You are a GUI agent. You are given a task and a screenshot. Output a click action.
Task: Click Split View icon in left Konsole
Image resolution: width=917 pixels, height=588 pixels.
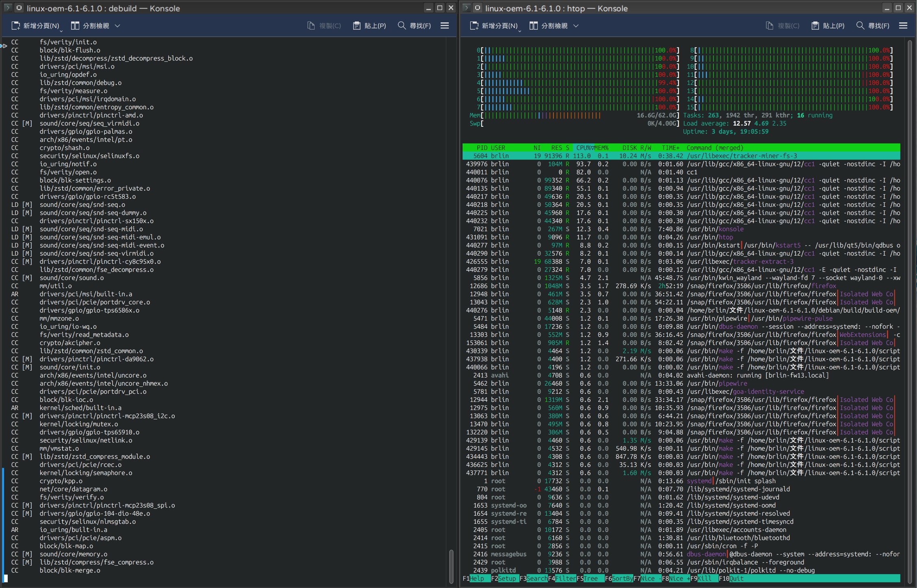(x=75, y=26)
